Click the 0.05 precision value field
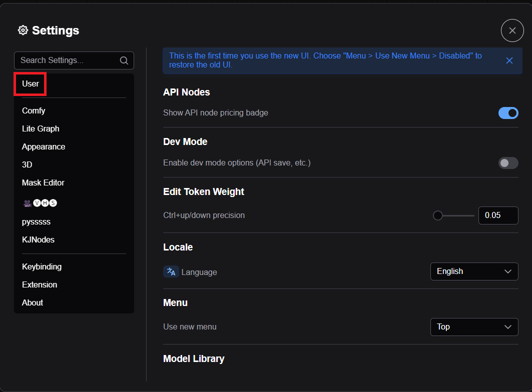 [x=497, y=215]
